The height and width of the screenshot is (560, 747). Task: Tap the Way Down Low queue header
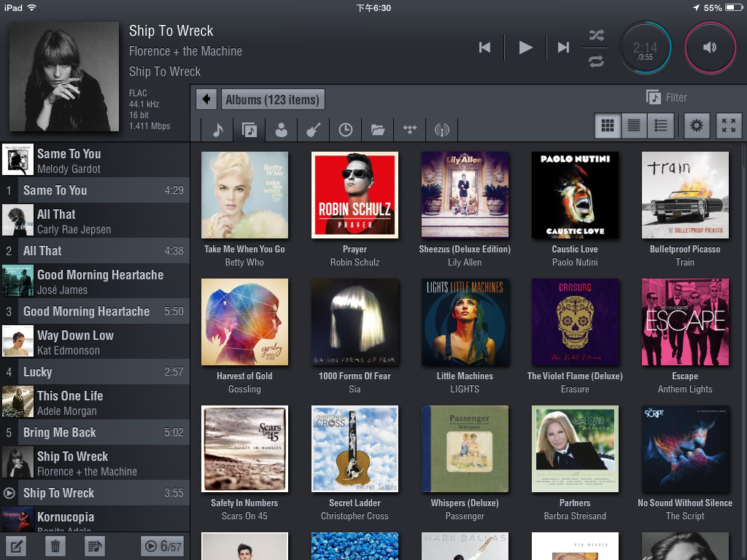[x=95, y=341]
